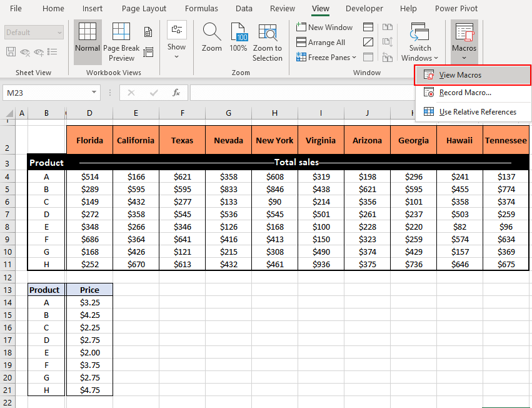This screenshot has width=532, height=408.
Task: Choose View Macros from the menu
Action: pos(460,75)
